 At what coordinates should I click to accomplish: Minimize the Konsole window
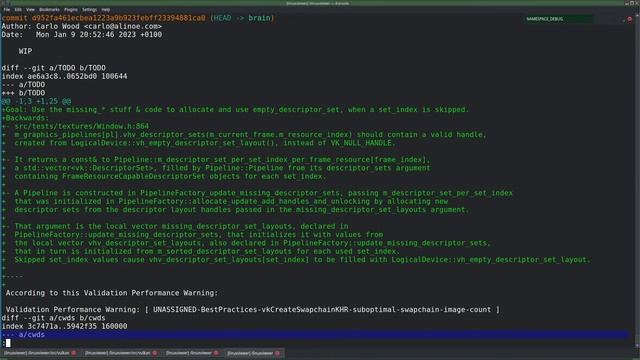pos(627,3)
